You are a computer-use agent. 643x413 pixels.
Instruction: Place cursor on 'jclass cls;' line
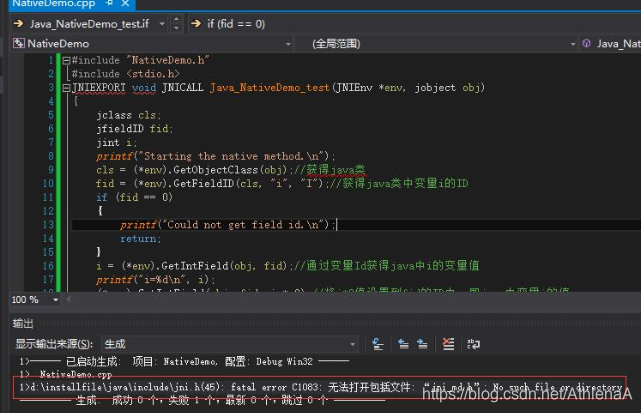coord(129,115)
